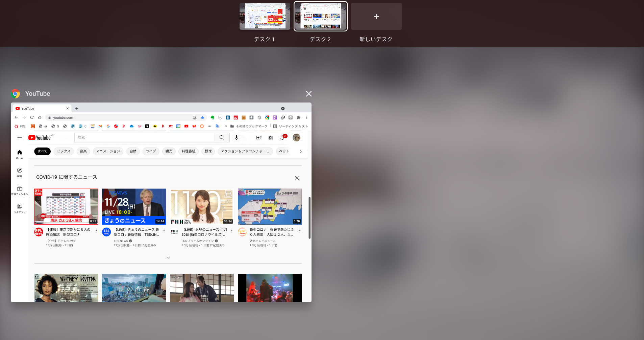Open the FC2 bookmark
This screenshot has width=644, height=340.
coord(20,126)
